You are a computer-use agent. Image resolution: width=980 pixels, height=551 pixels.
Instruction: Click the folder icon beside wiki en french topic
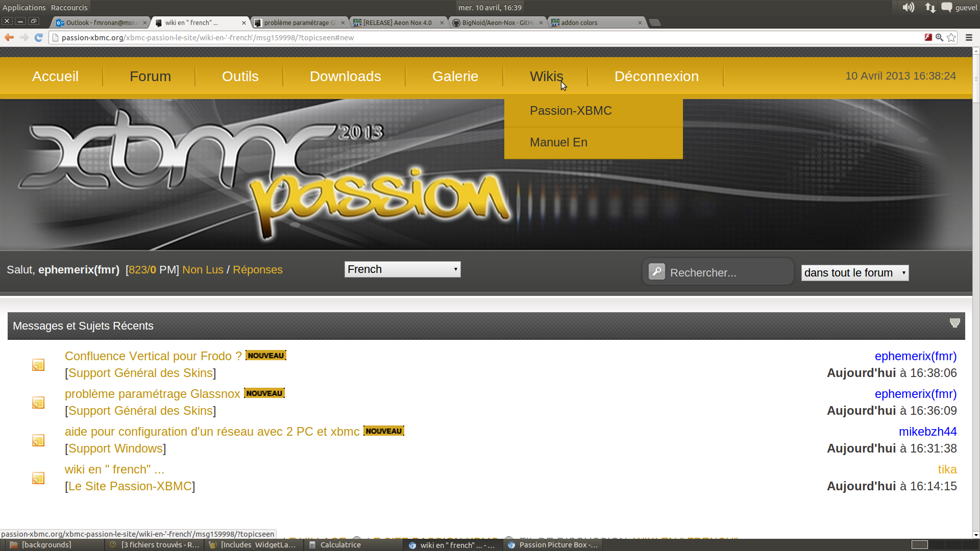(38, 478)
